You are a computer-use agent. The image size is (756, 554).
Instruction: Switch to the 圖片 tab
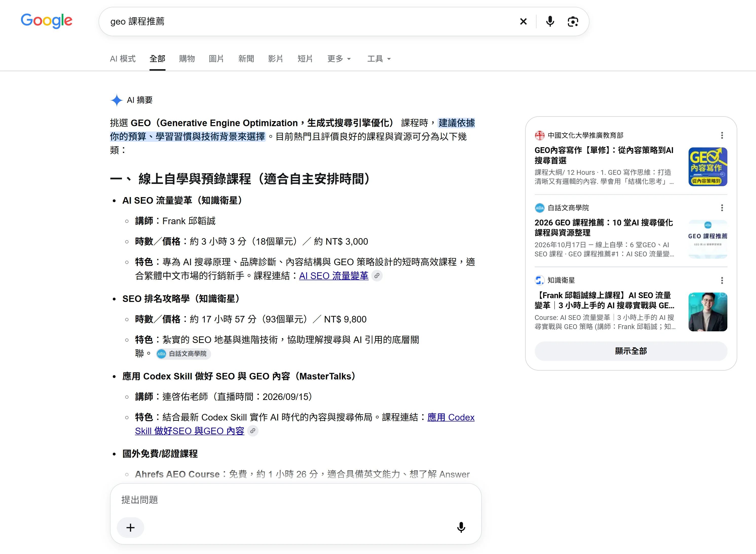(216, 59)
